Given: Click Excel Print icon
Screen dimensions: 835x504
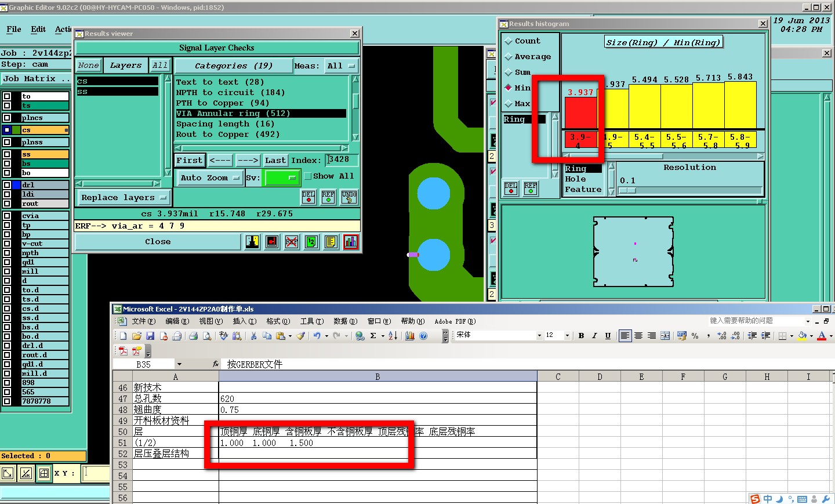Looking at the screenshot, I should click(x=193, y=336).
